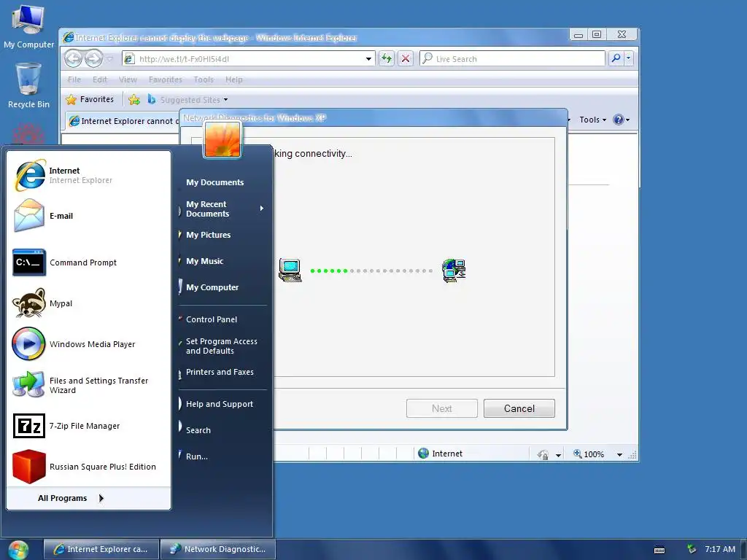Select the 'Internet Explorer cannot' page tab
This screenshot has height=560, width=747.
click(123, 121)
